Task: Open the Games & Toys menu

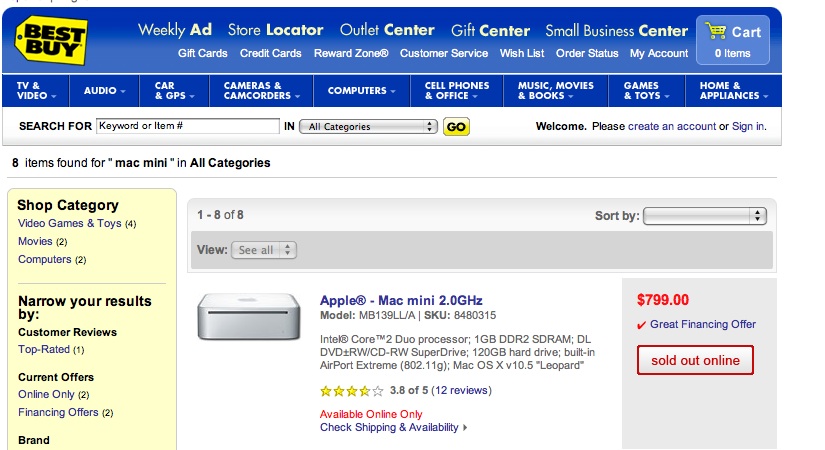Action: pyautogui.click(x=647, y=91)
